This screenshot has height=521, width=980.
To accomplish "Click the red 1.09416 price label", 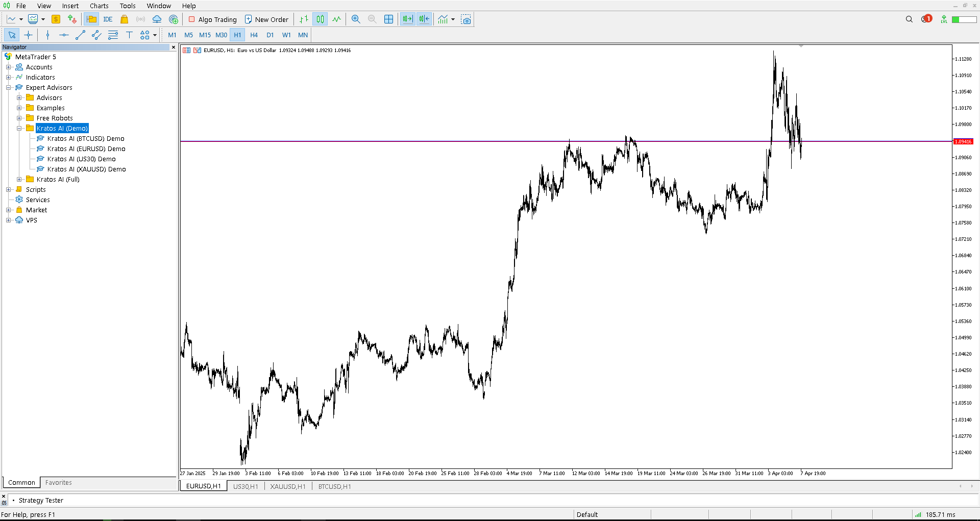I will pyautogui.click(x=963, y=141).
